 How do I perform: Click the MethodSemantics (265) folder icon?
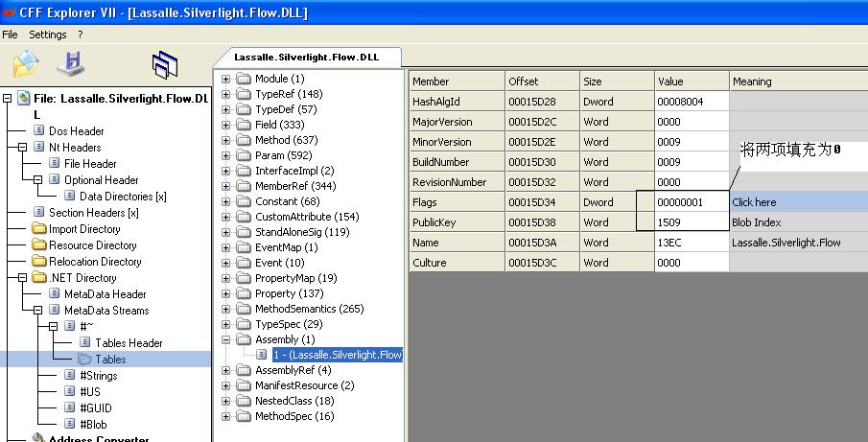pyautogui.click(x=244, y=309)
